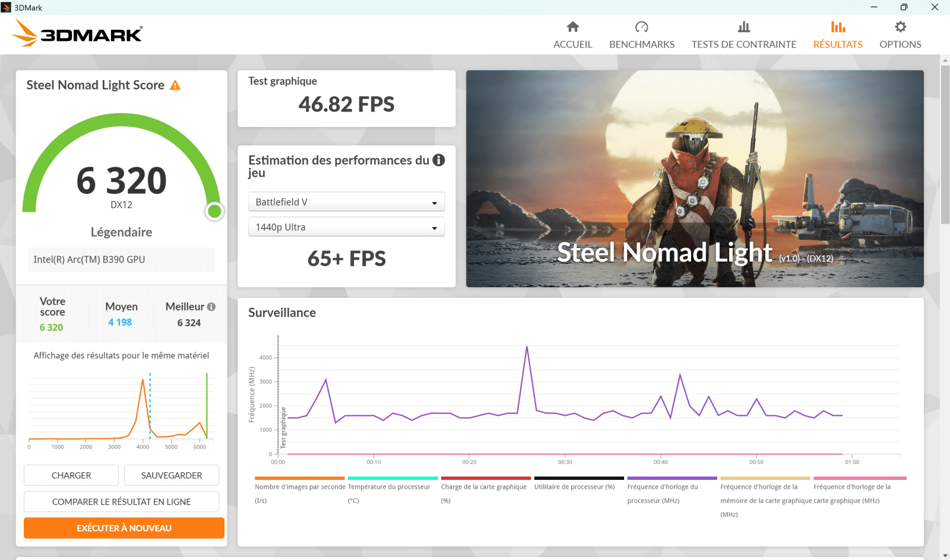
Task: Click the EXÉCUTER À NOUVEAU button
Action: tap(123, 527)
